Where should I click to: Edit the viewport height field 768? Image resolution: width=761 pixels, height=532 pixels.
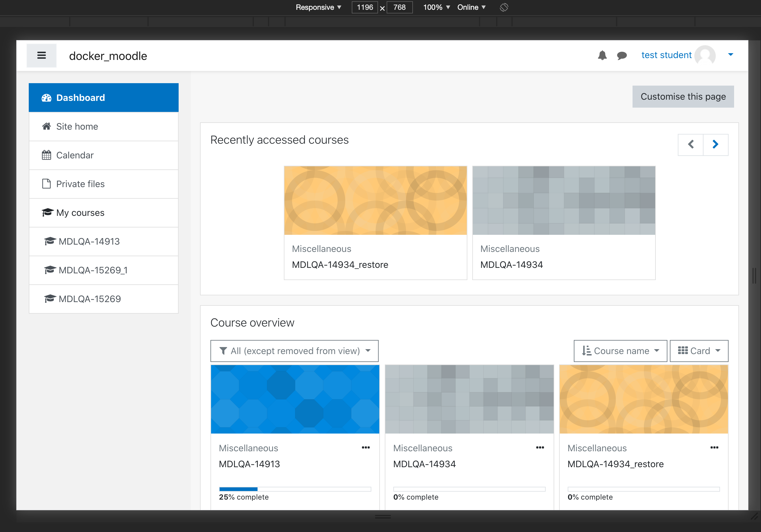(399, 7)
